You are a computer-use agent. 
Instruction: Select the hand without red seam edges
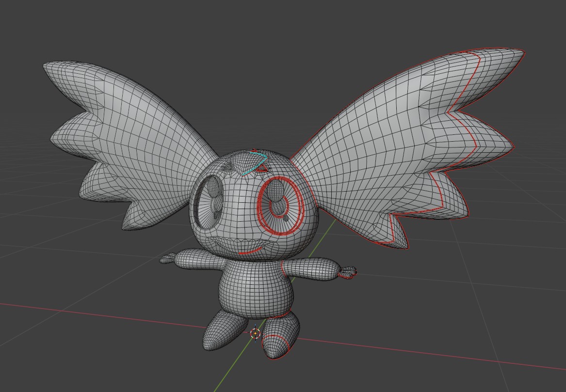click(168, 258)
